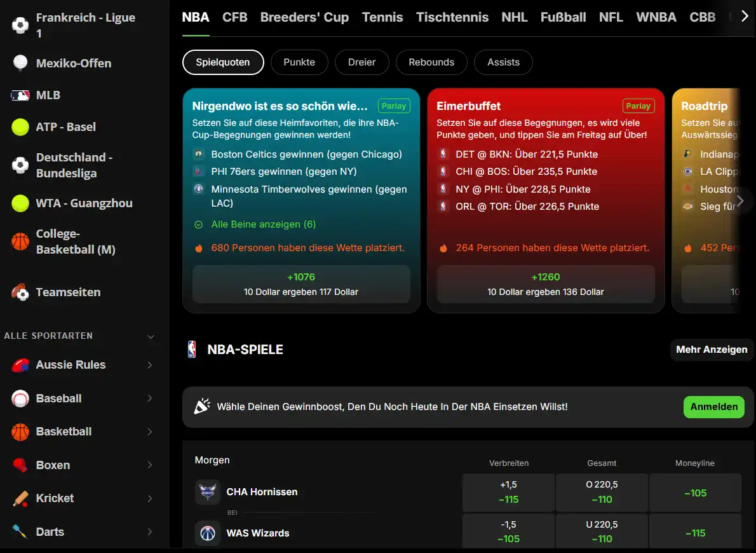756x553 pixels.
Task: Click the green circle icon by Alle Beine anzeigen
Action: coord(198,224)
